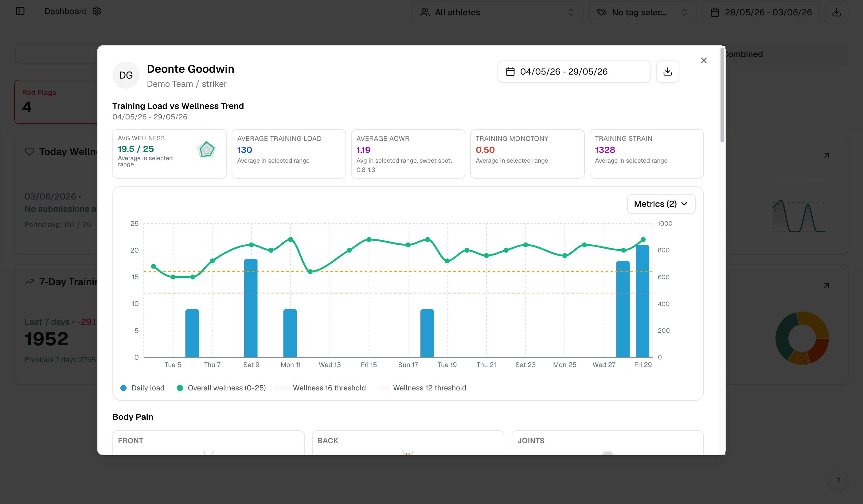863x504 pixels.
Task: Open the dashboard date range 28/05/26 - 03/06/26
Action: tap(761, 12)
